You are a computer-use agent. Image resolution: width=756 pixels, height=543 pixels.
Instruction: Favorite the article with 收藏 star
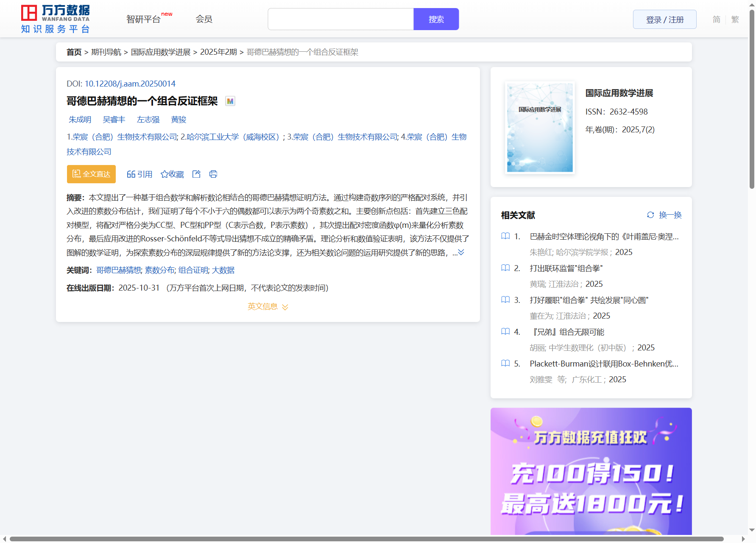click(x=172, y=174)
